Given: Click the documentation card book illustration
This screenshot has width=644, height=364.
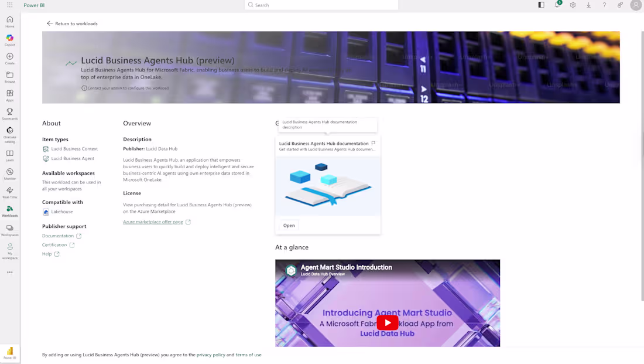Looking at the screenshot, I should coord(328,185).
